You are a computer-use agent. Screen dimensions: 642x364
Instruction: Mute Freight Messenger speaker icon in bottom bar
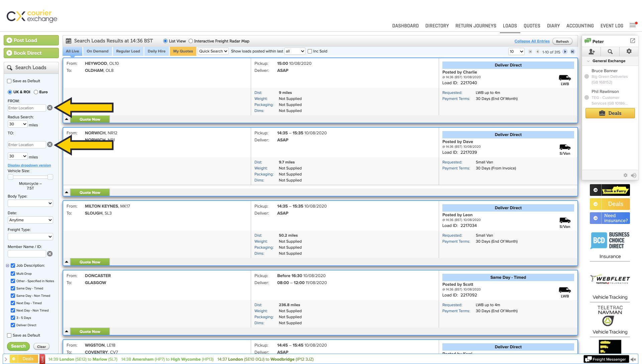(633, 359)
